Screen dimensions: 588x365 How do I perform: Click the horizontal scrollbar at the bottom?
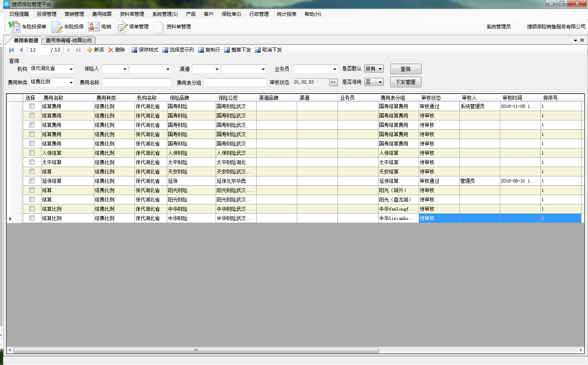(x=196, y=350)
